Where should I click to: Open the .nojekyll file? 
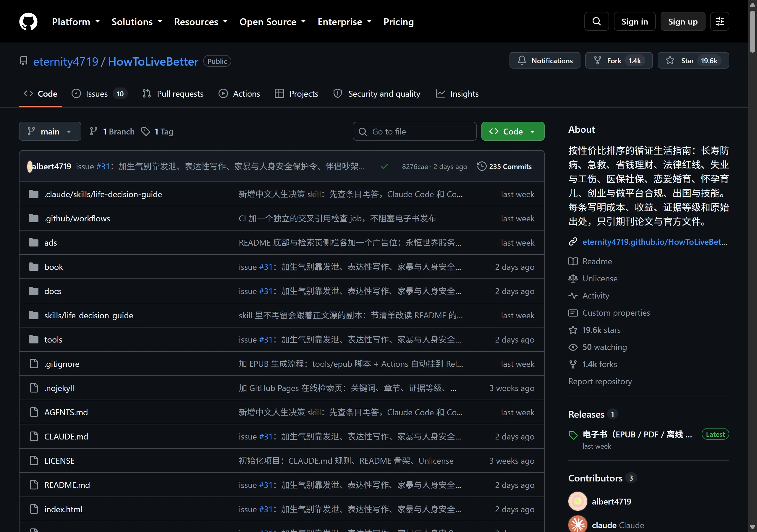click(x=59, y=388)
